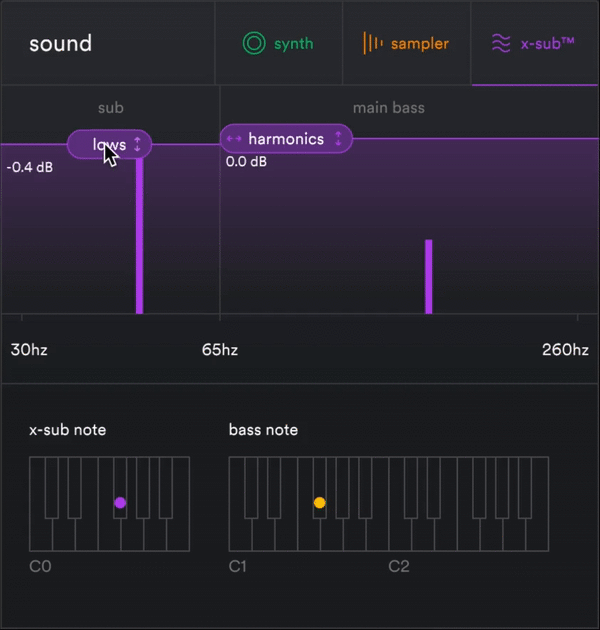Click the harmonics level handle

click(x=286, y=139)
